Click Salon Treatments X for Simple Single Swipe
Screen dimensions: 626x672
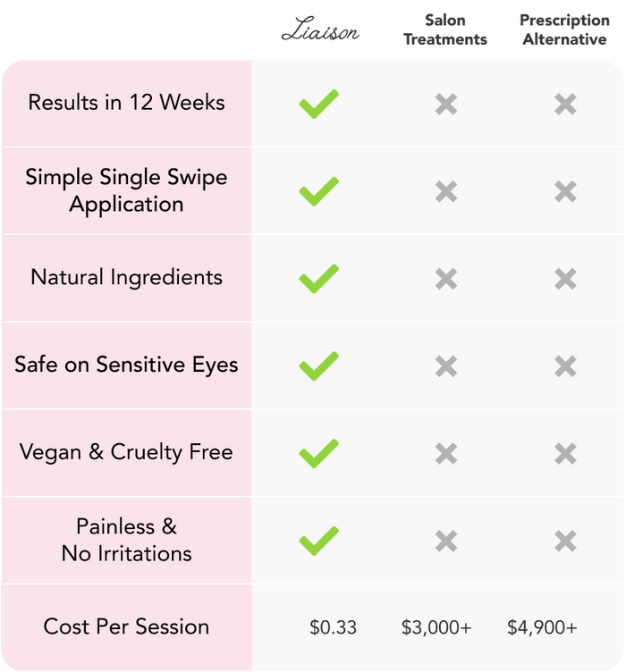[x=446, y=191]
